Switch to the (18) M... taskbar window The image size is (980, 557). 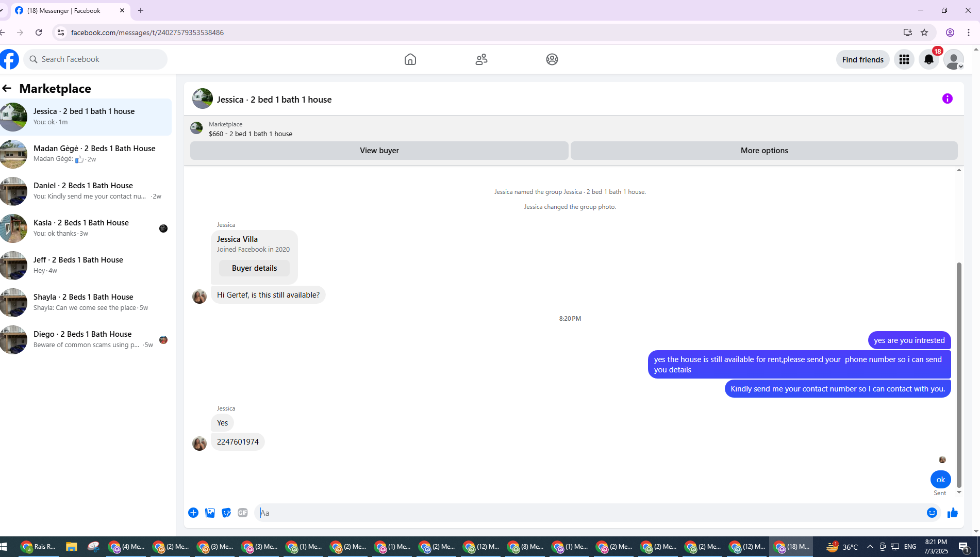pos(791,547)
